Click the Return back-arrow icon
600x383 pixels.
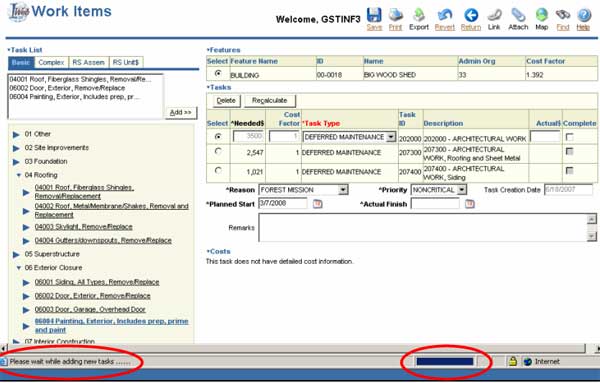point(471,15)
